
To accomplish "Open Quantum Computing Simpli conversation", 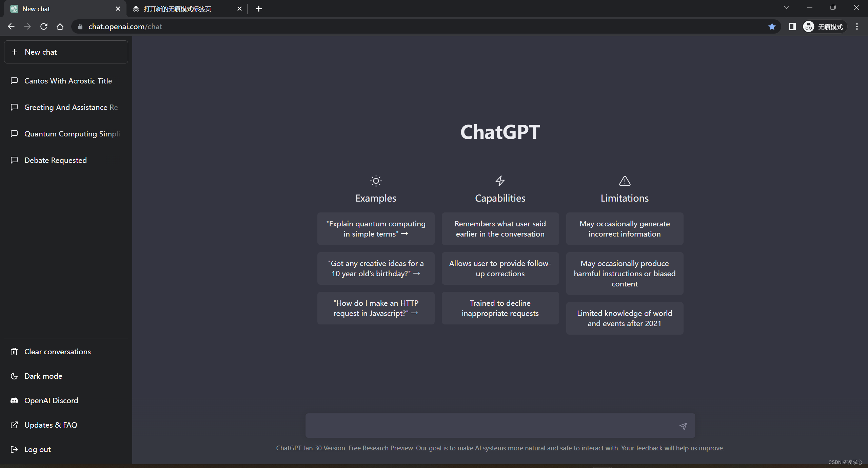I will tap(66, 134).
